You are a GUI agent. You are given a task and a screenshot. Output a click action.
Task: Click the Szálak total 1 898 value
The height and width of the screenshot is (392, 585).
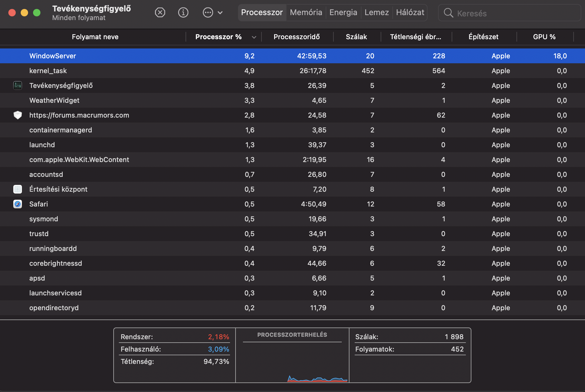click(x=454, y=337)
